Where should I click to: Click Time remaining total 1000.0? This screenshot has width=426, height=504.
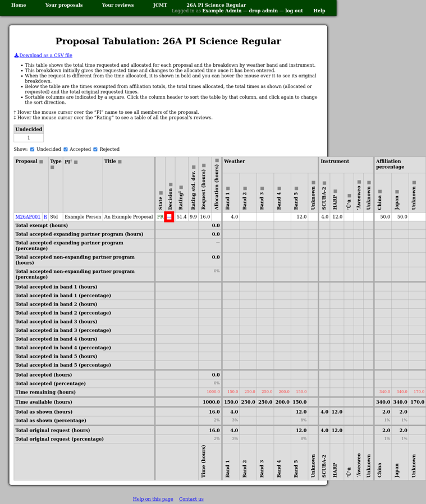pyautogui.click(x=213, y=392)
